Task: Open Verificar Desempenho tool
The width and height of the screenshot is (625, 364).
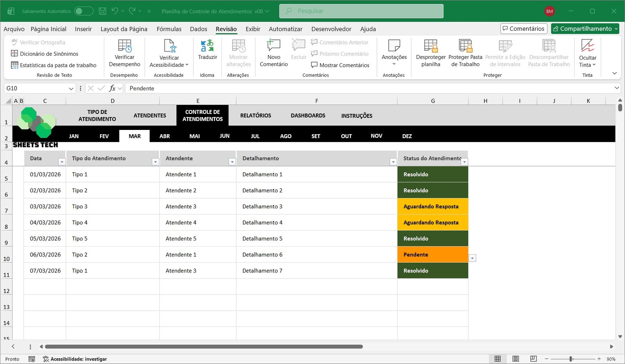Action: pos(125,46)
